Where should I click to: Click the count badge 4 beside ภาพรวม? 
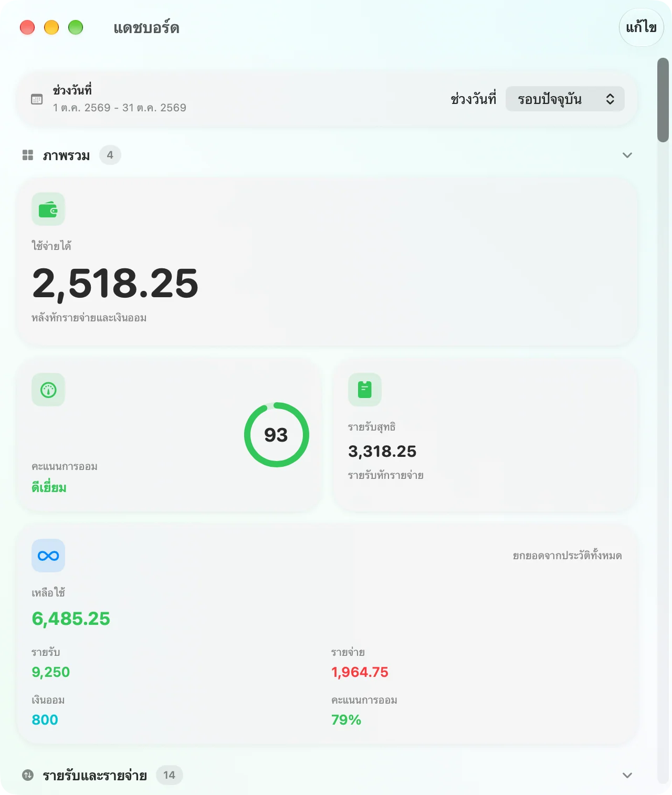(110, 155)
